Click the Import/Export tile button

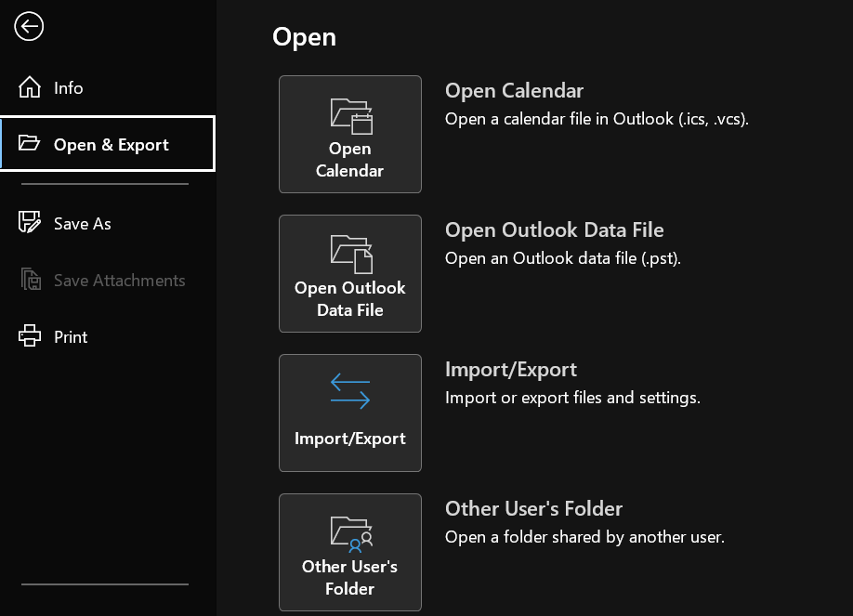[x=349, y=413]
